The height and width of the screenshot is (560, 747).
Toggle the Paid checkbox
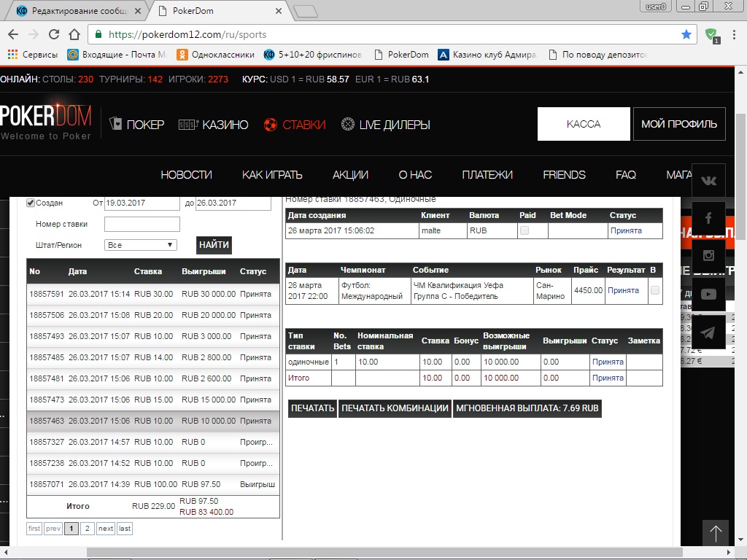pyautogui.click(x=525, y=230)
